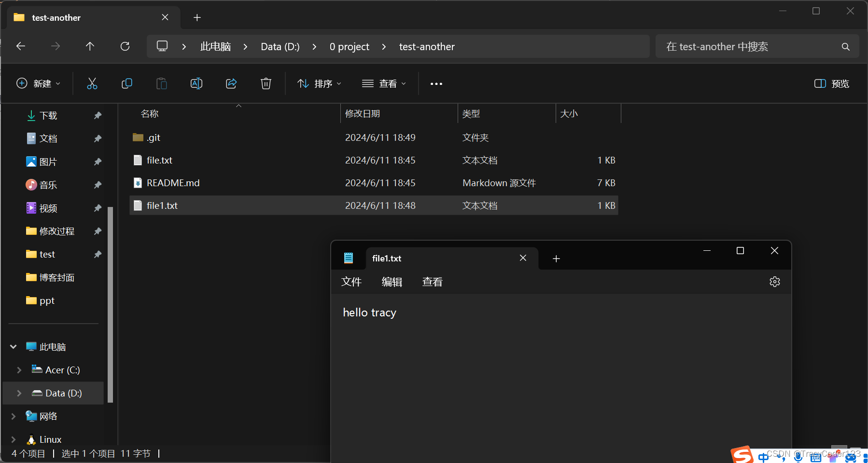Sort by the 大小 column header
868x463 pixels.
(x=569, y=114)
